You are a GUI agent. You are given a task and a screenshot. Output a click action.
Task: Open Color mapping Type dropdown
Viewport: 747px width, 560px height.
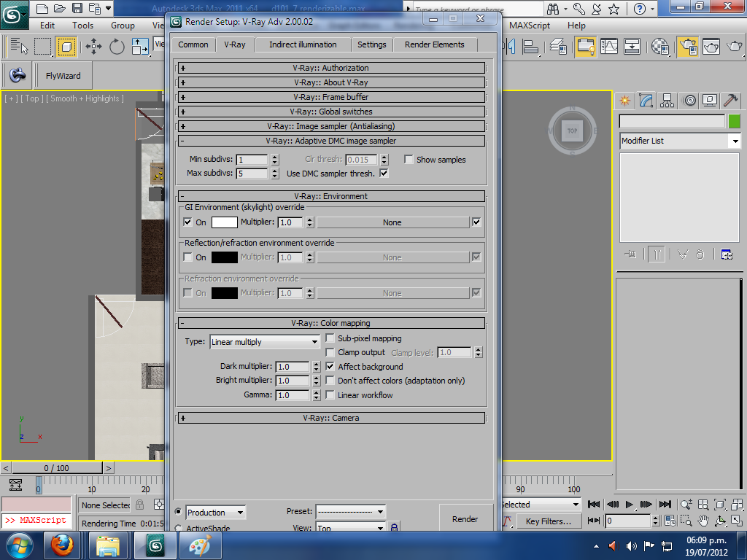coord(265,342)
